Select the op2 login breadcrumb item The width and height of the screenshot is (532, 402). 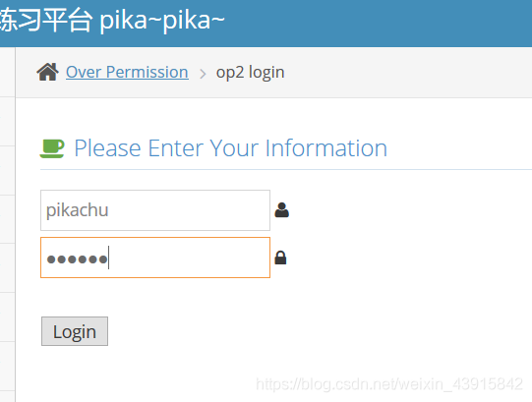click(x=251, y=73)
